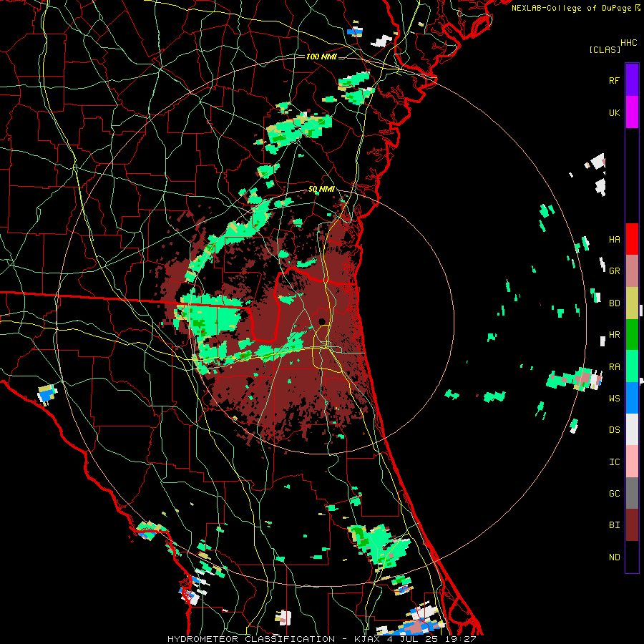The image size is (644, 644).
Task: Click the "HA" legend label
Action: click(614, 240)
